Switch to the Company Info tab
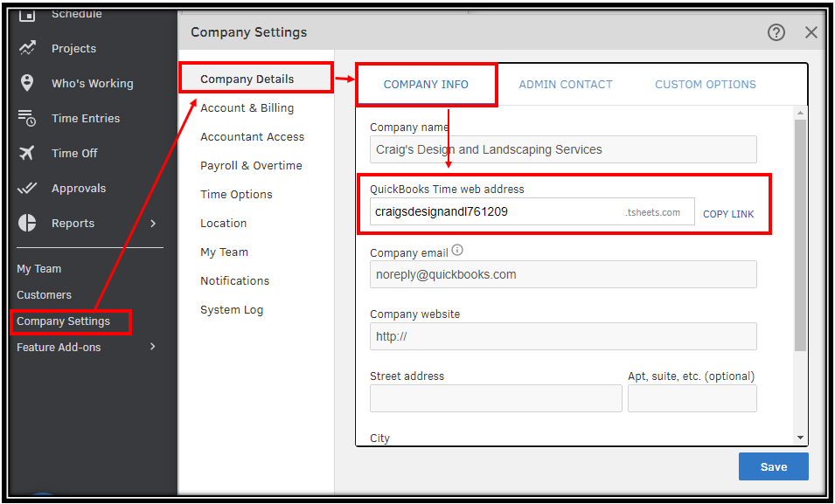This screenshot has width=835, height=504. [426, 84]
